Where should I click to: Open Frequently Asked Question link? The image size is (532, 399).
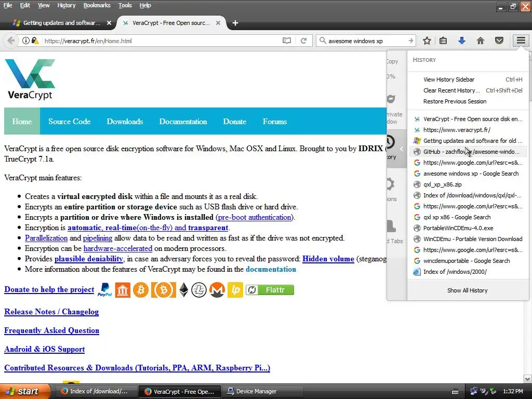[x=51, y=330]
